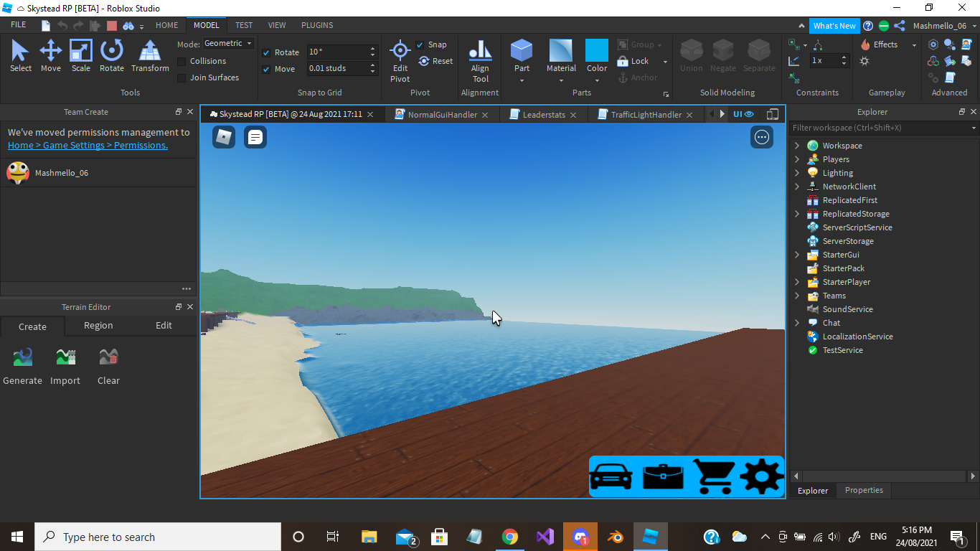
Task: Click the Clear terrain icon
Action: click(x=108, y=357)
